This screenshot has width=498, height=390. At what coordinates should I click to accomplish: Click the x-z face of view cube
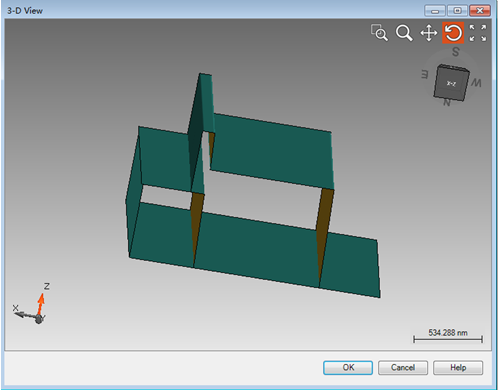451,83
